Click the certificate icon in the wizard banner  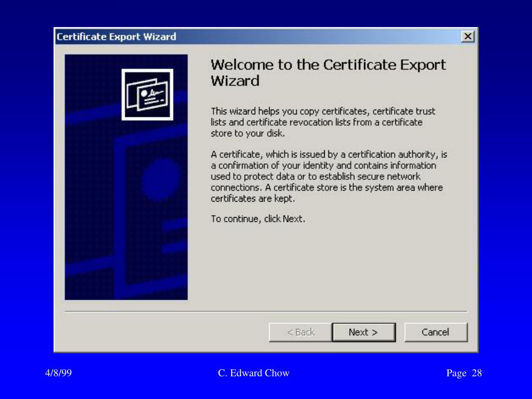coord(147,95)
